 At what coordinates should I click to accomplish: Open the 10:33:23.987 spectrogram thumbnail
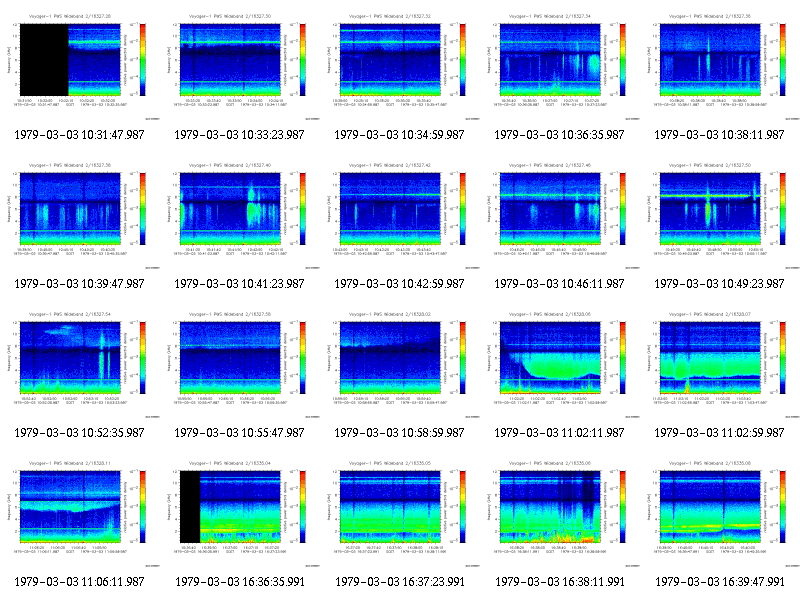click(x=240, y=66)
